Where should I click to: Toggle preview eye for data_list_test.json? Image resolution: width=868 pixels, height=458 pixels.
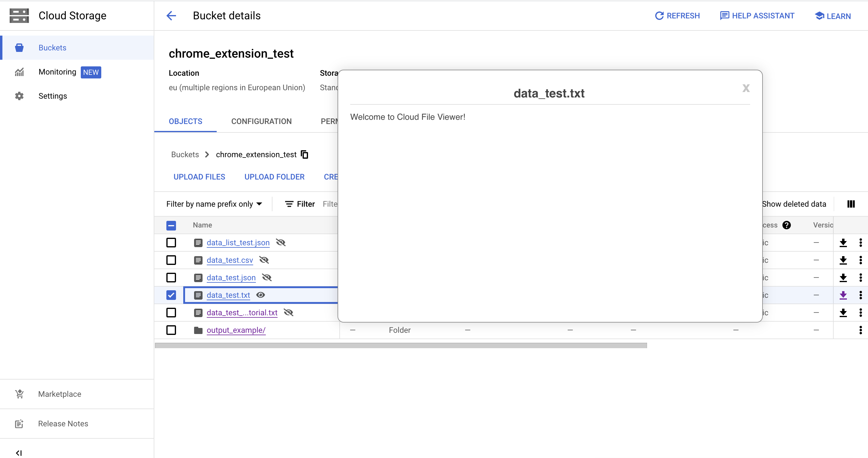(281, 243)
